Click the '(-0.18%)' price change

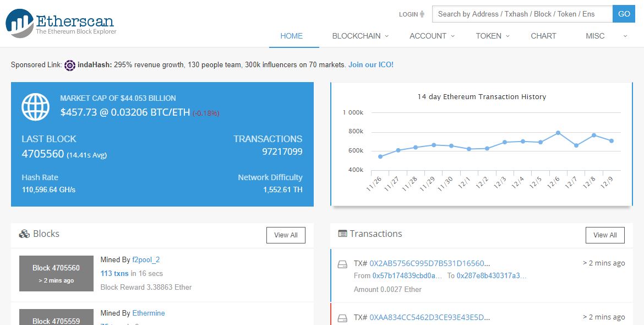point(206,113)
